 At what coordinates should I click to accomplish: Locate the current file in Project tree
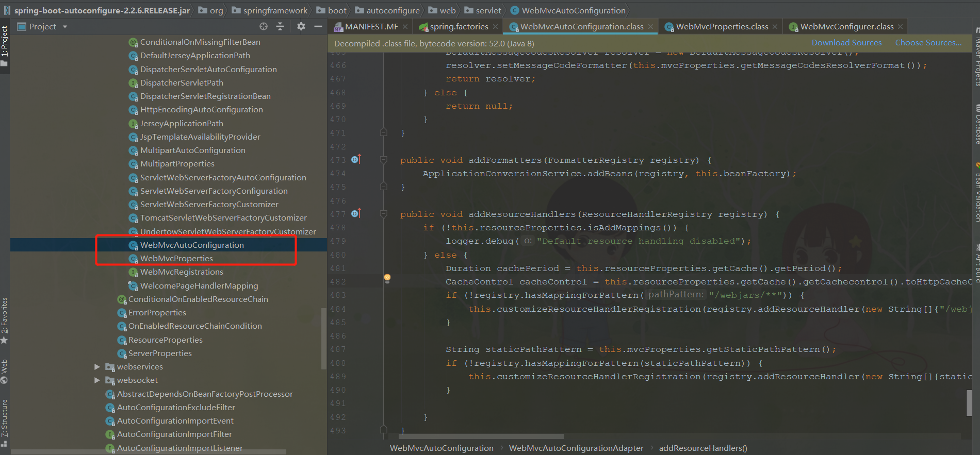264,26
